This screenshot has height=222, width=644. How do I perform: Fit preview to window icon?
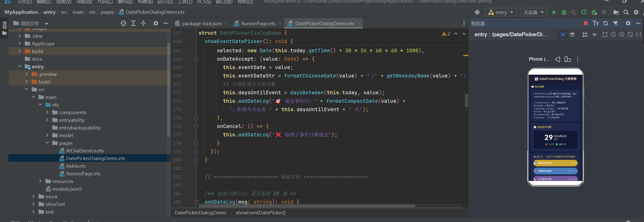coord(630,34)
